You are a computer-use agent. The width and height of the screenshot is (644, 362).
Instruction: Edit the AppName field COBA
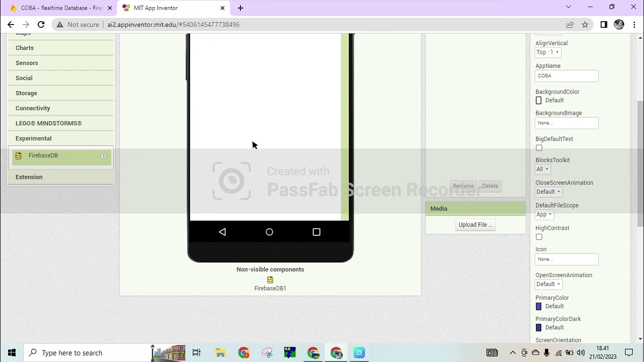pos(567,76)
